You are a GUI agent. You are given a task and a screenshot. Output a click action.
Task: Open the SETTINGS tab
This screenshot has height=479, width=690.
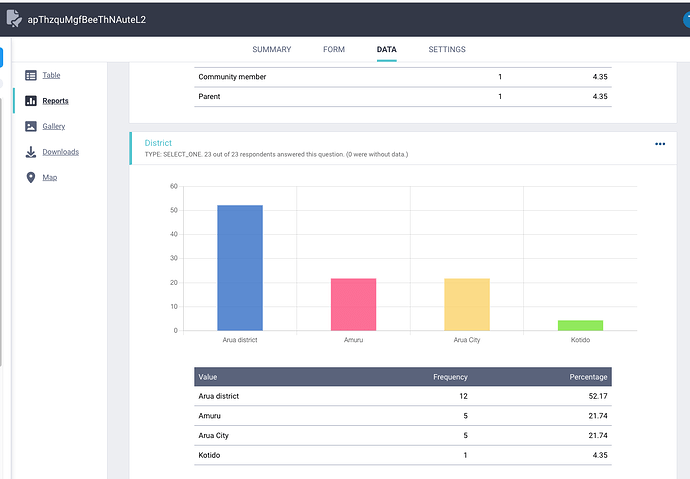pyautogui.click(x=447, y=49)
